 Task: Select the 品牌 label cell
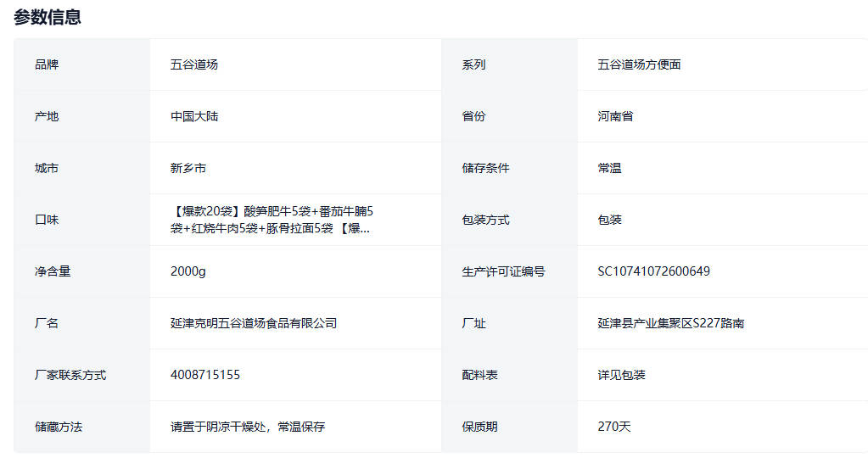[82, 64]
